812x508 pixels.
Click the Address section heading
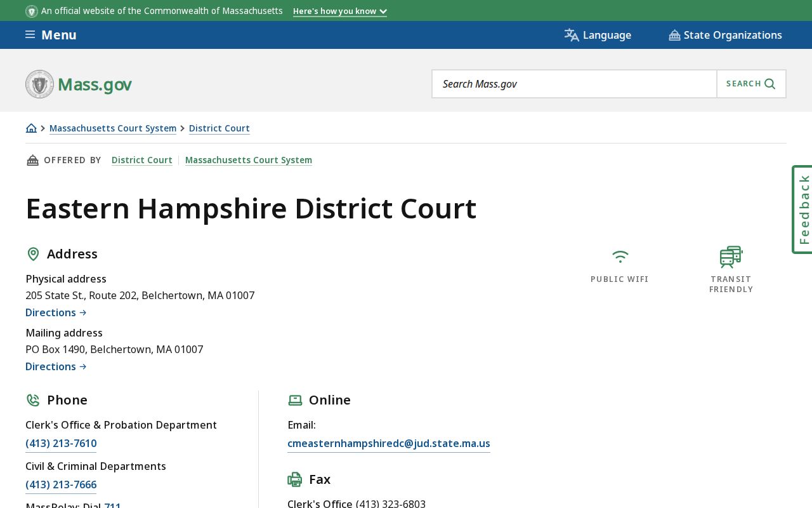pyautogui.click(x=72, y=254)
